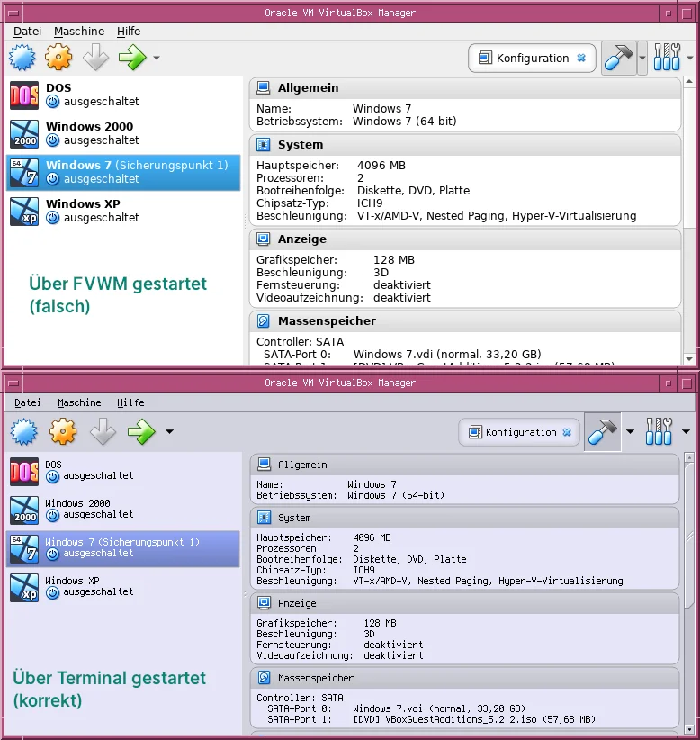Click New VM icon in top window

pos(22,58)
